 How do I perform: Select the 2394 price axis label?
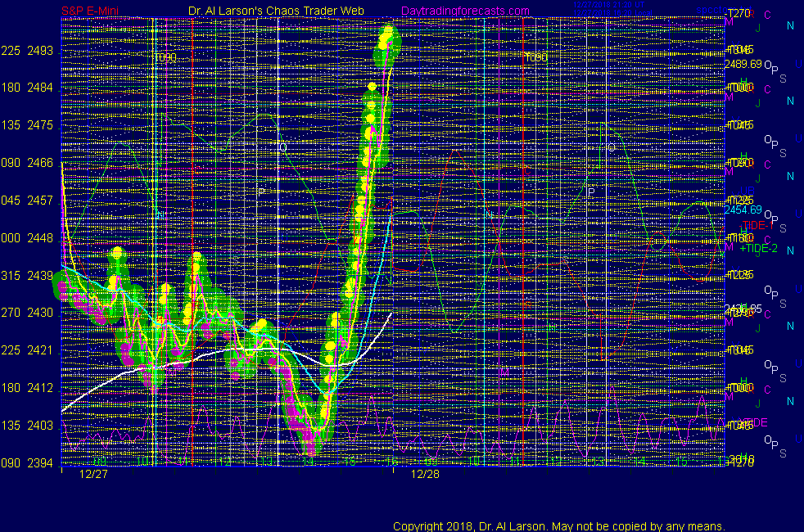click(40, 462)
